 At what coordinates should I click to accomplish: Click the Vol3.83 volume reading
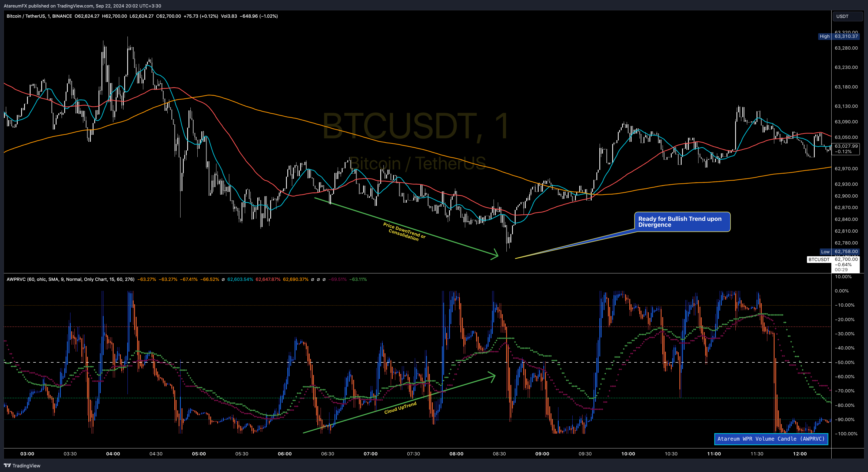point(229,16)
